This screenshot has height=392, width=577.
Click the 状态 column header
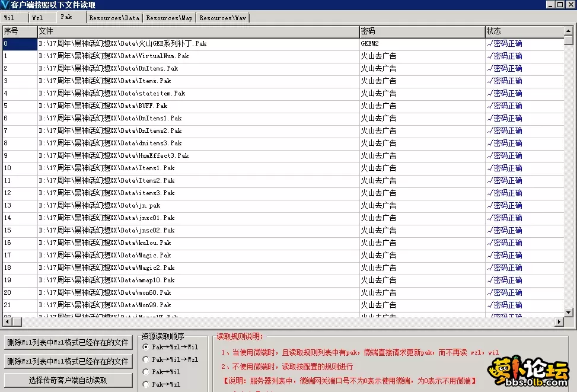(524, 31)
